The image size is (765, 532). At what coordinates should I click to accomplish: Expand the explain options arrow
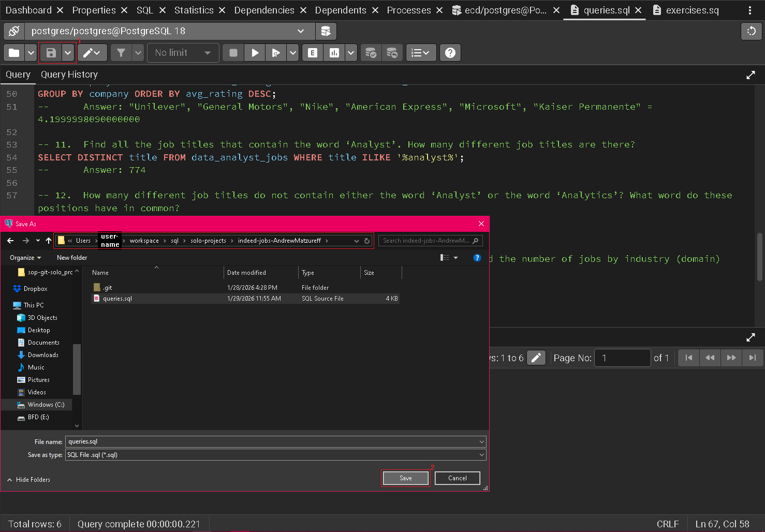point(351,53)
